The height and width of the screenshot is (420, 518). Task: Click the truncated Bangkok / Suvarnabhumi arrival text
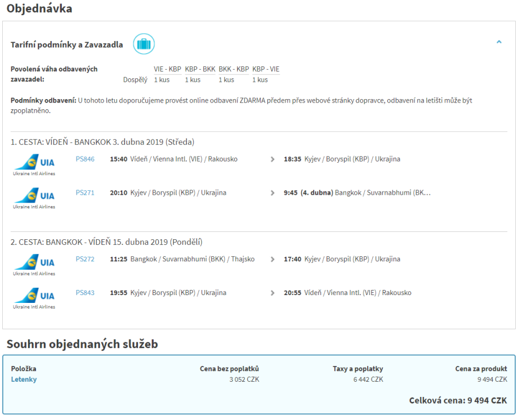coord(382,193)
